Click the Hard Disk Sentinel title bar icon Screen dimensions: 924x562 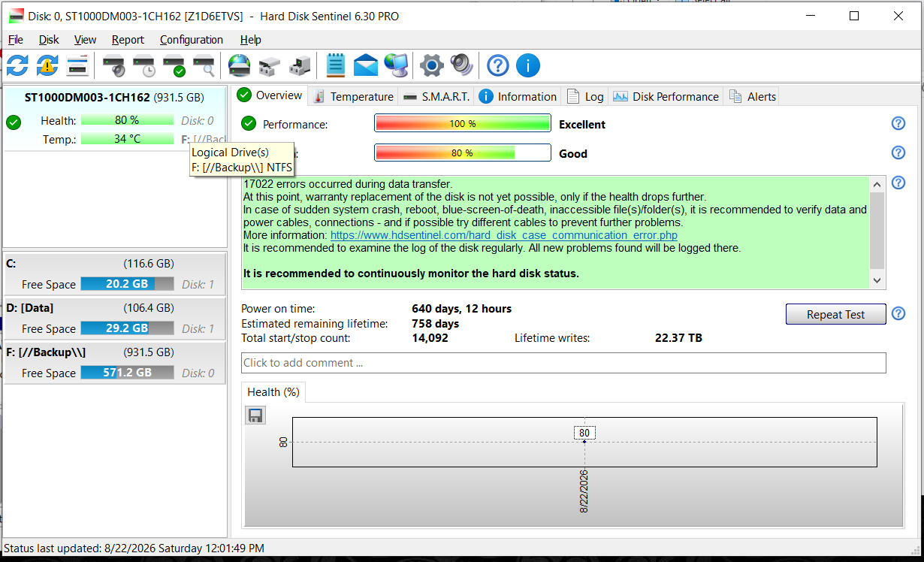(x=15, y=17)
